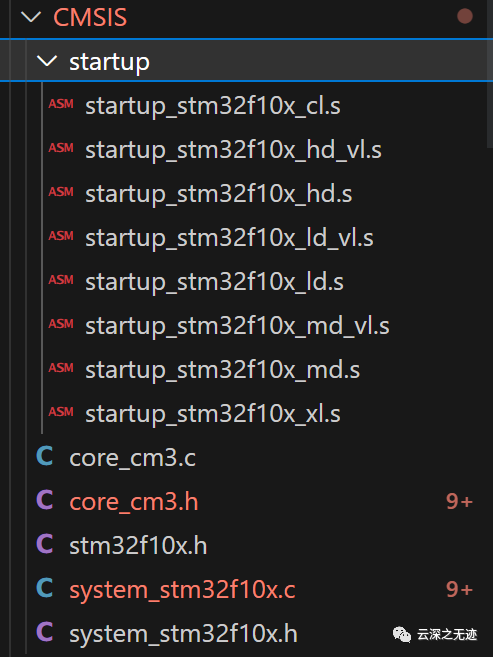Click the C icon of stm32f10x.h
This screenshot has height=657, width=493.
[45, 544]
